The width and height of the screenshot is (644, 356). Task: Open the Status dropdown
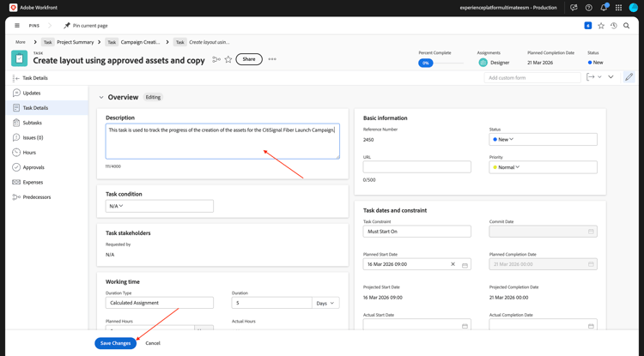(x=543, y=139)
